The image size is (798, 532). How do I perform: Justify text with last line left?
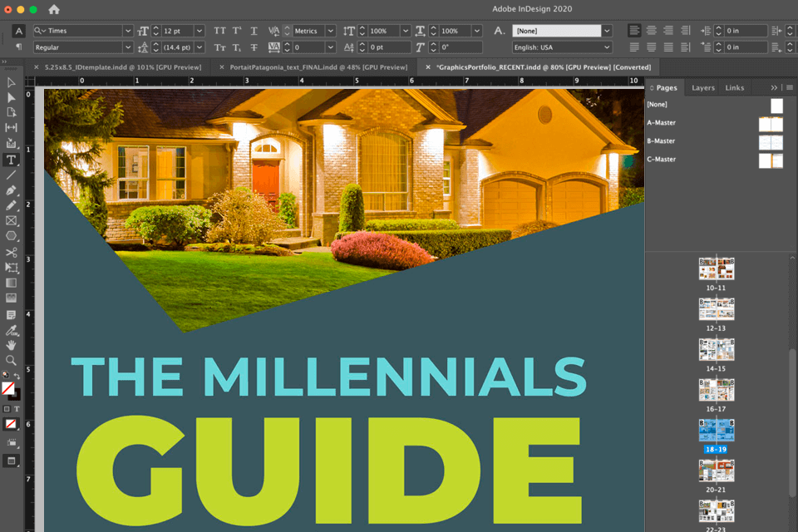(634, 47)
